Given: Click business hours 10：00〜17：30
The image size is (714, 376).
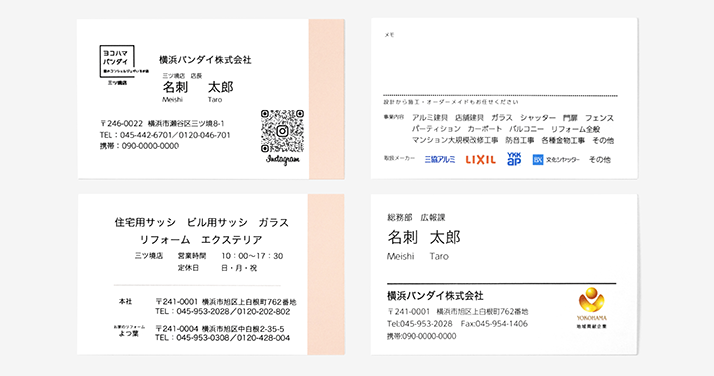Looking at the screenshot, I should point(252,256).
